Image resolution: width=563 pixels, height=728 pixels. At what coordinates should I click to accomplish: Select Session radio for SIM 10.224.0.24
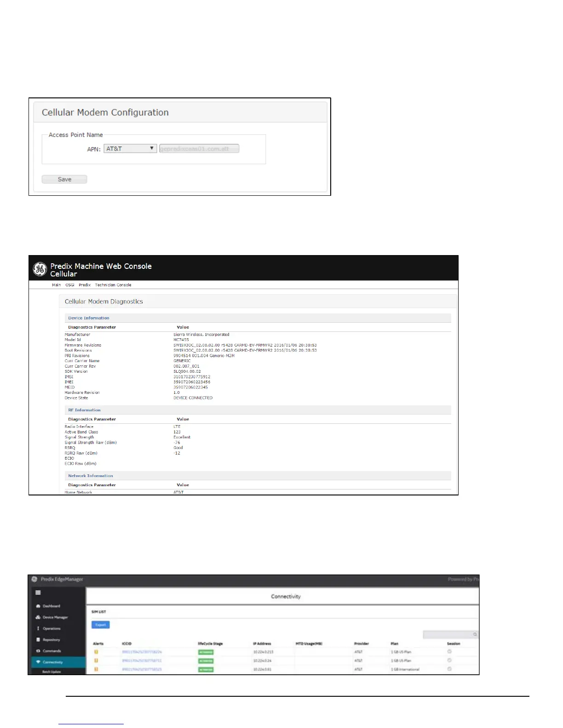(x=449, y=660)
